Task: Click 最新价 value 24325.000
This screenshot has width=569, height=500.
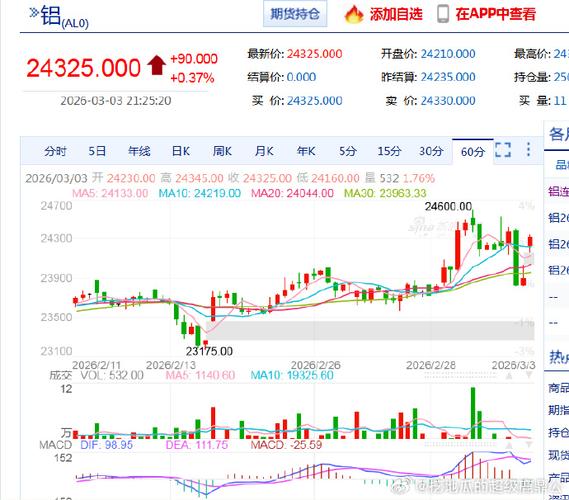Action: (x=315, y=54)
